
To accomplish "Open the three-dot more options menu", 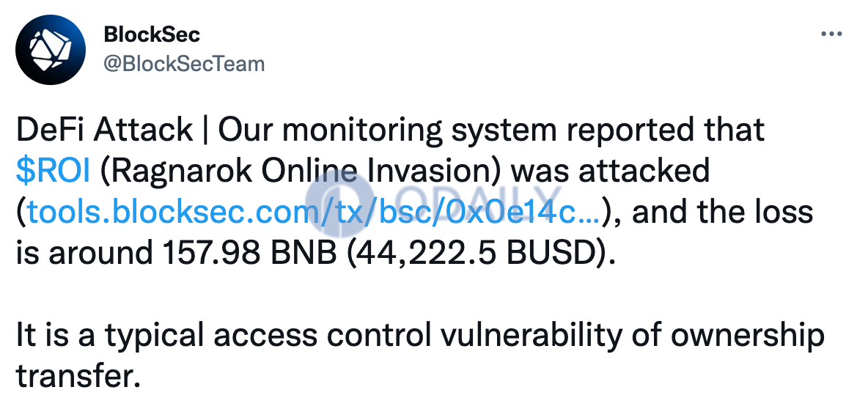I will click(831, 34).
